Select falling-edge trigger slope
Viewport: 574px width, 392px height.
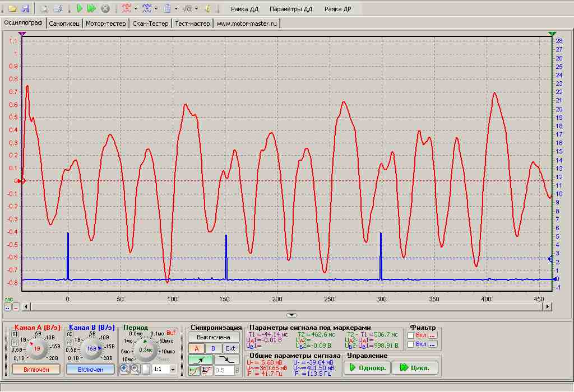point(227,360)
